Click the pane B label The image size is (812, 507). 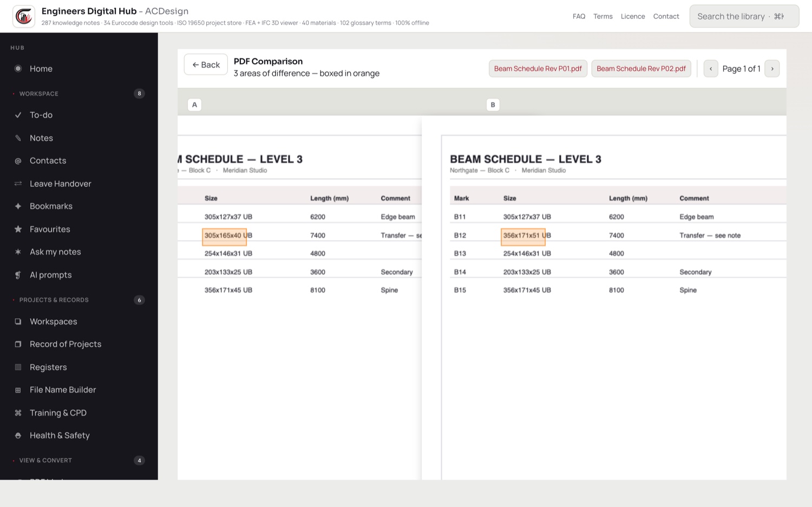click(x=493, y=104)
